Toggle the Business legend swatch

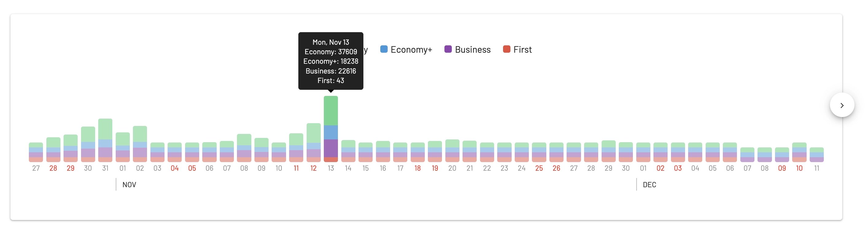coord(448,49)
